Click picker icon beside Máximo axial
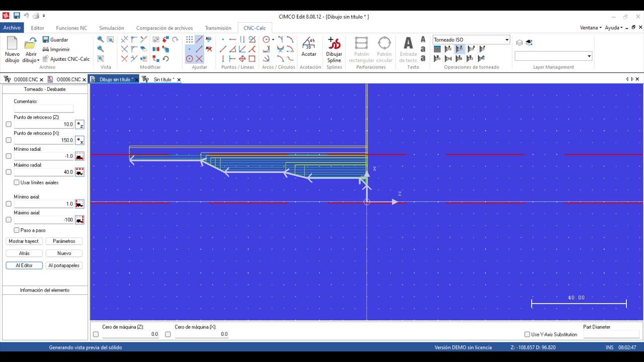This screenshot has width=644, height=362. coord(79,220)
